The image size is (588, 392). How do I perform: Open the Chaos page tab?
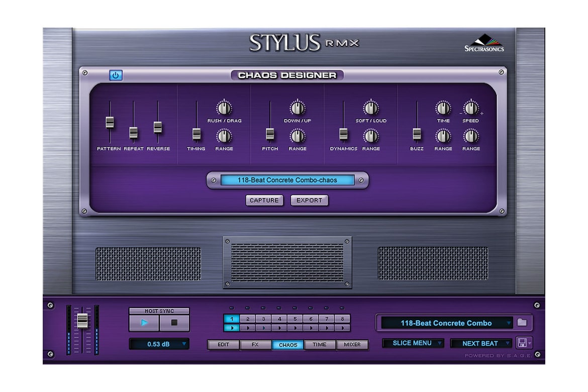(287, 345)
